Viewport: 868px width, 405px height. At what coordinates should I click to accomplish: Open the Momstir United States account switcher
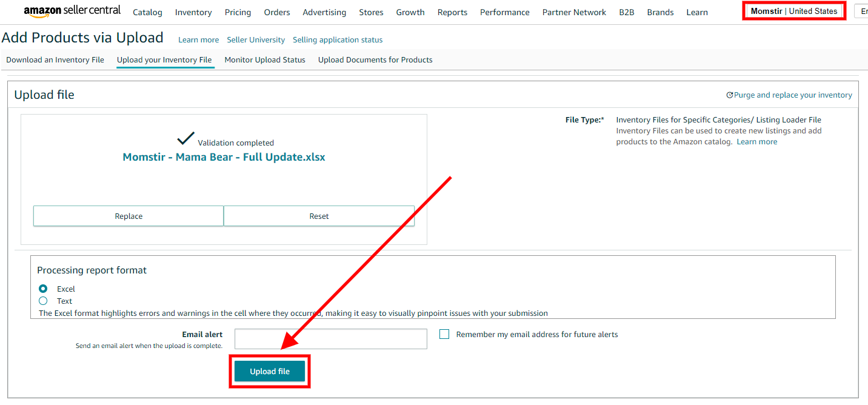794,11
